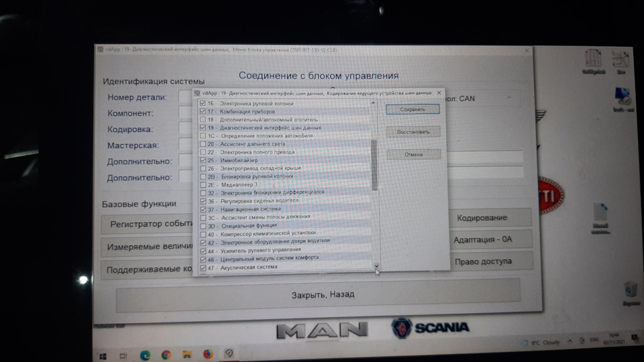Click the module list scroll-up arrow

click(374, 103)
